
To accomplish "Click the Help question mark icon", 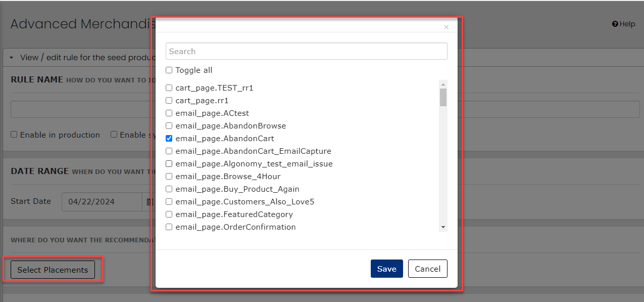I will (614, 24).
